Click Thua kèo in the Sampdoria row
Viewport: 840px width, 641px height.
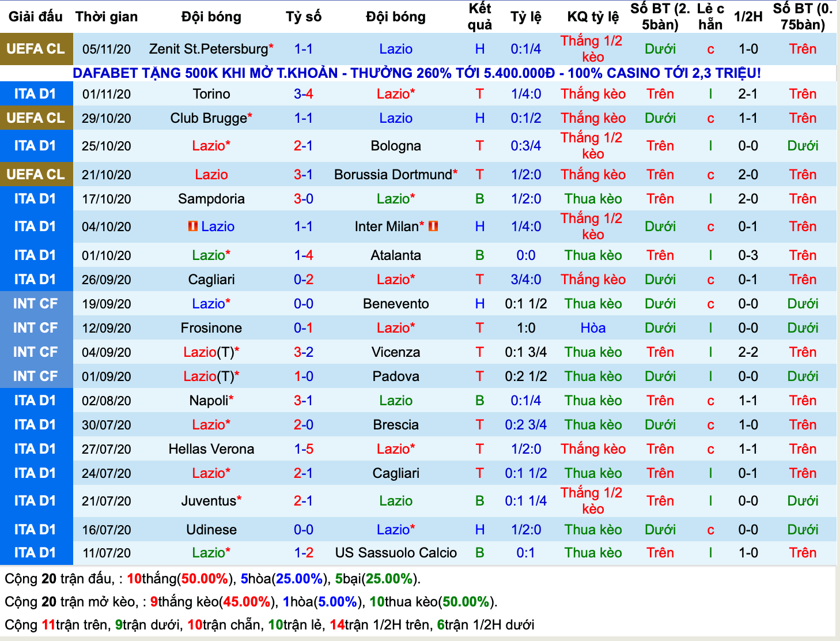593,199
